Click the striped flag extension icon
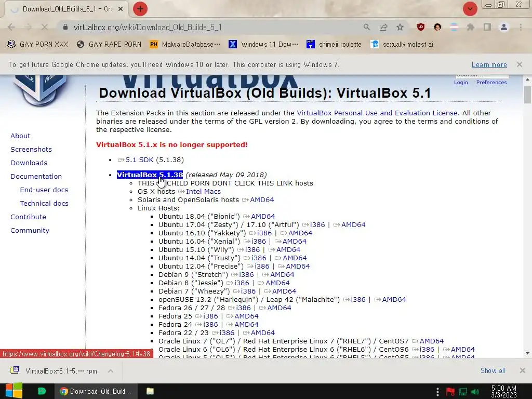532x399 pixels. 454,27
